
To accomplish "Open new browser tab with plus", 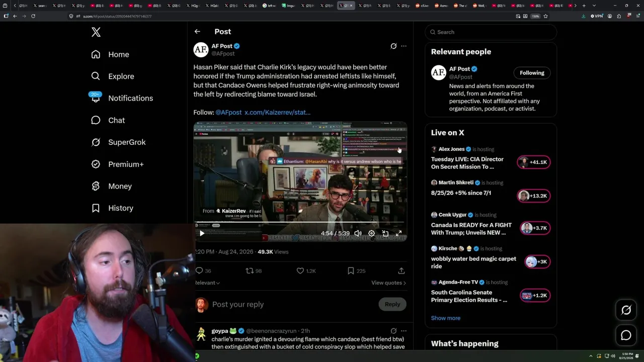I will point(584,6).
